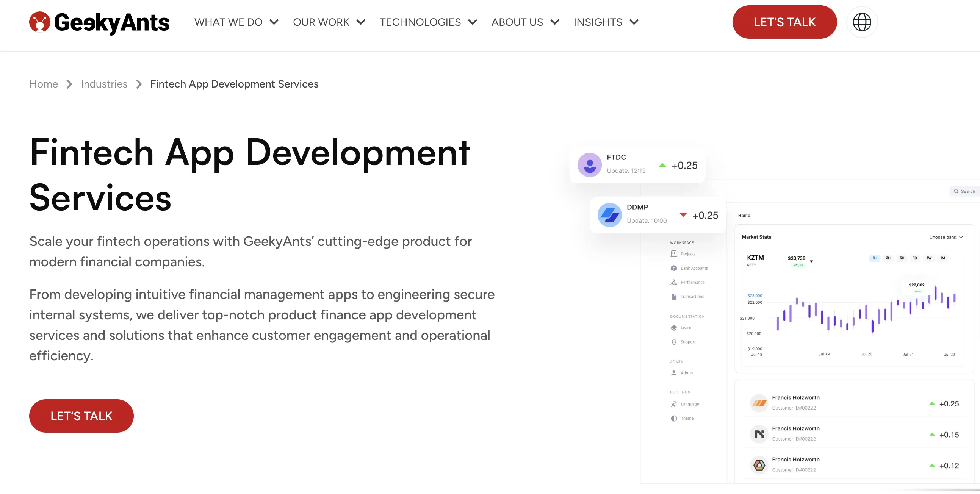This screenshot has width=980, height=494.
Task: Click breadcrumb arrow after Home
Action: (x=69, y=84)
